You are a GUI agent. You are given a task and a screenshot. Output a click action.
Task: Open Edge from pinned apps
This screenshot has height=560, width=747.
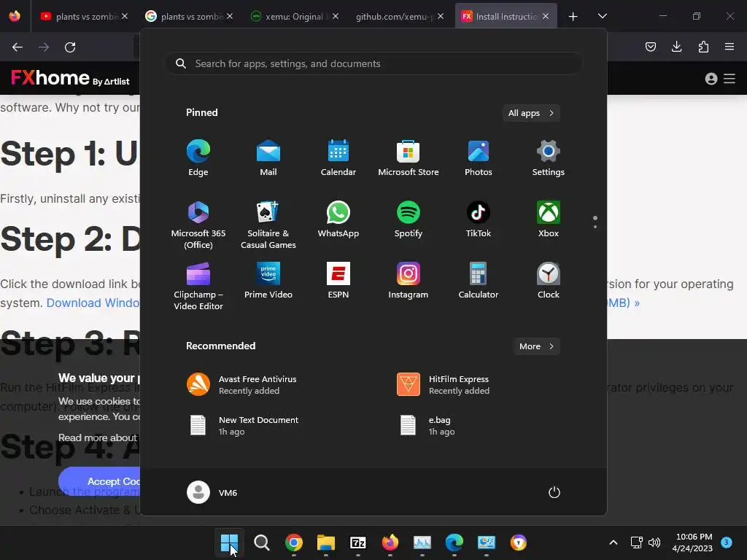point(198,158)
